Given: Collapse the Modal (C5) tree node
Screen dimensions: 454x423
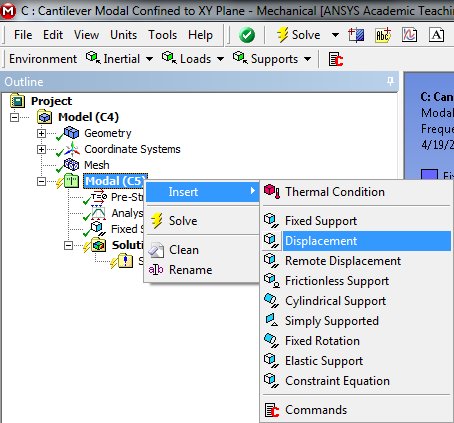Looking at the screenshot, I should 41,181.
